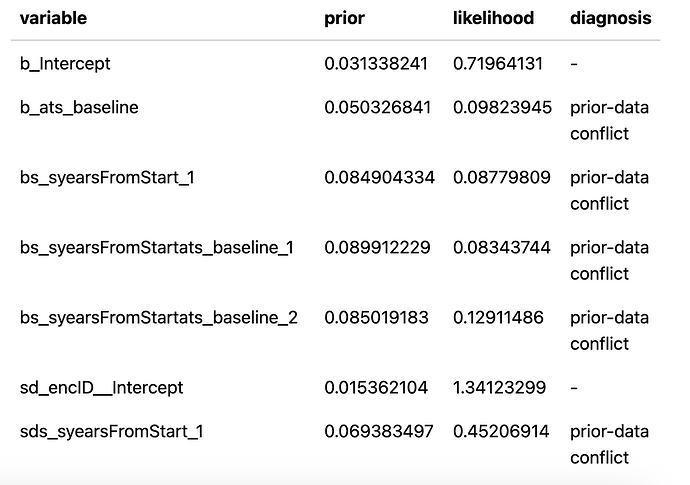Click the 'likelihood' column header
The width and height of the screenshot is (690, 485).
coord(494,18)
